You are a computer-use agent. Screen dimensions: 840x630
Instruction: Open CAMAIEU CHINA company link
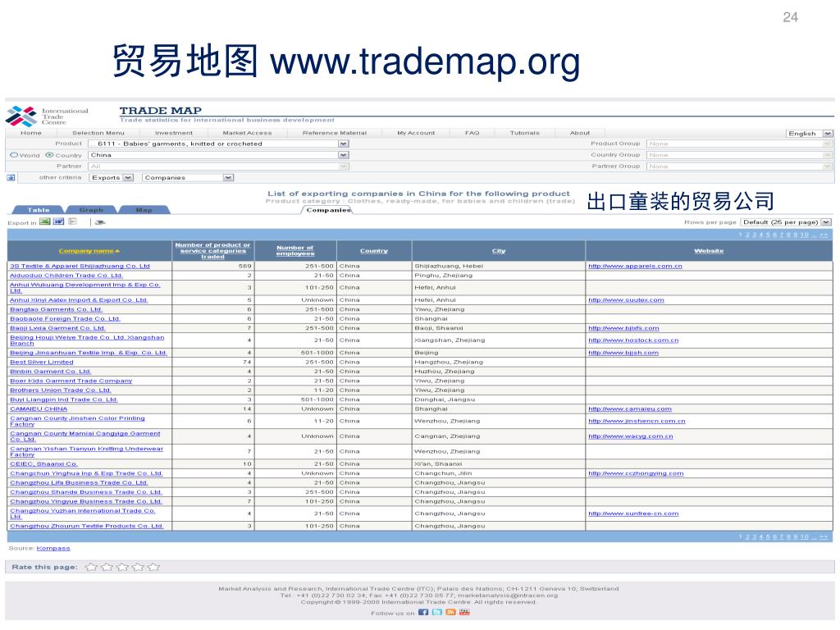[x=39, y=409]
